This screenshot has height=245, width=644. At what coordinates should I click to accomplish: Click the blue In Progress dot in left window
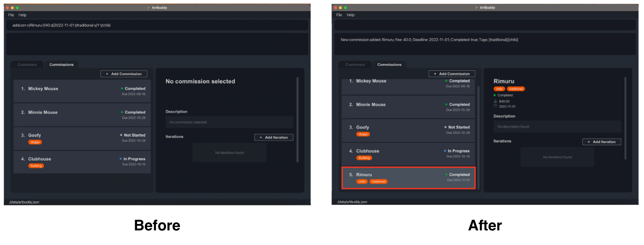(121, 159)
